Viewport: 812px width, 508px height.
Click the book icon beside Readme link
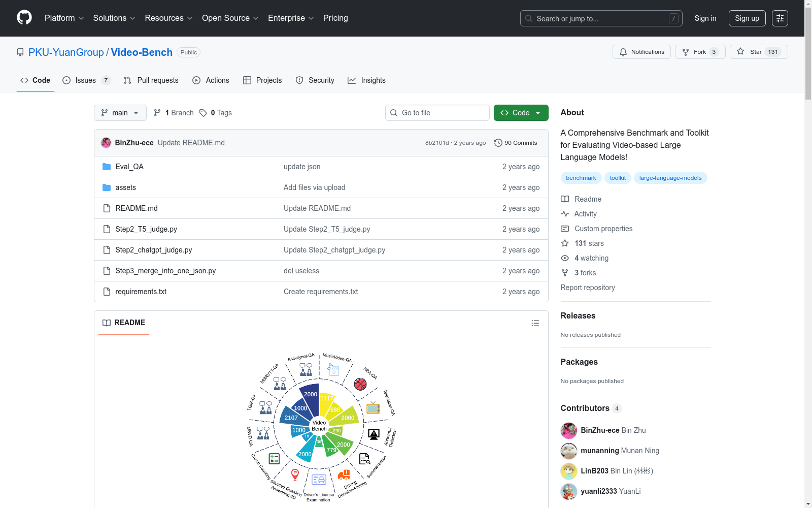coord(565,199)
